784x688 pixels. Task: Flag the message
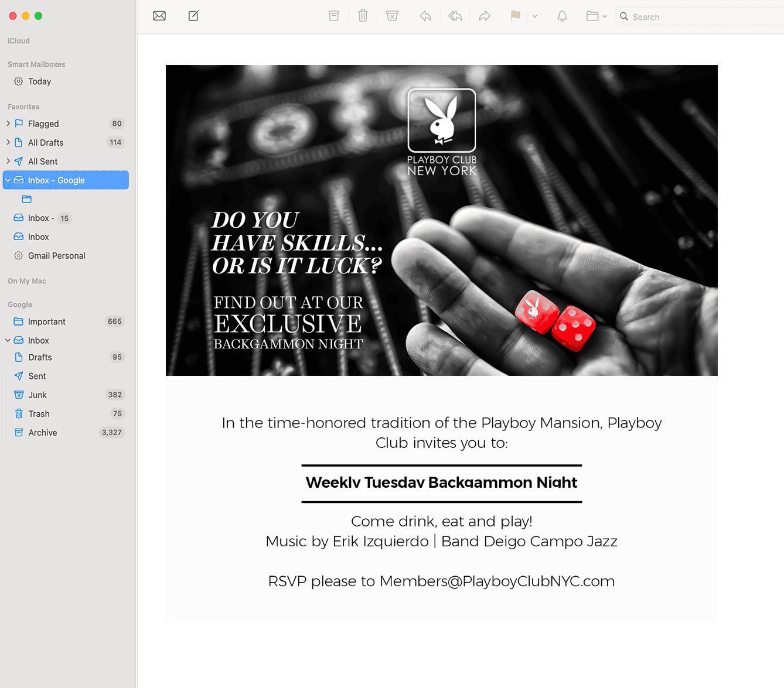tap(516, 16)
